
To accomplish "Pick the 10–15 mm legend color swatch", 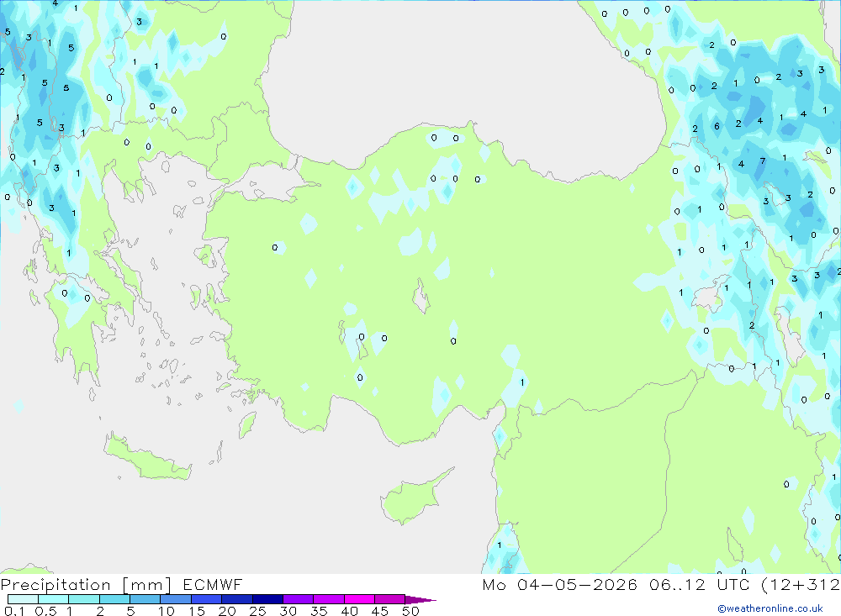I will click(176, 599).
